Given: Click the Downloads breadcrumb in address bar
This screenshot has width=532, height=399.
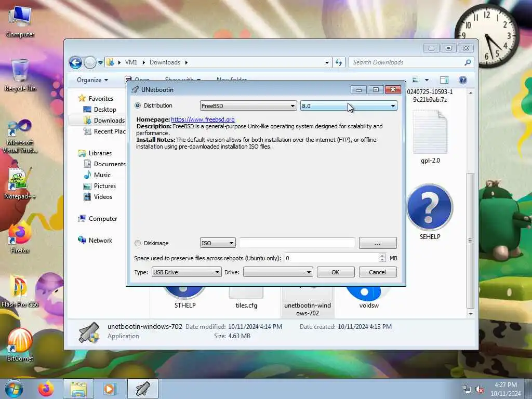Looking at the screenshot, I should click(165, 62).
